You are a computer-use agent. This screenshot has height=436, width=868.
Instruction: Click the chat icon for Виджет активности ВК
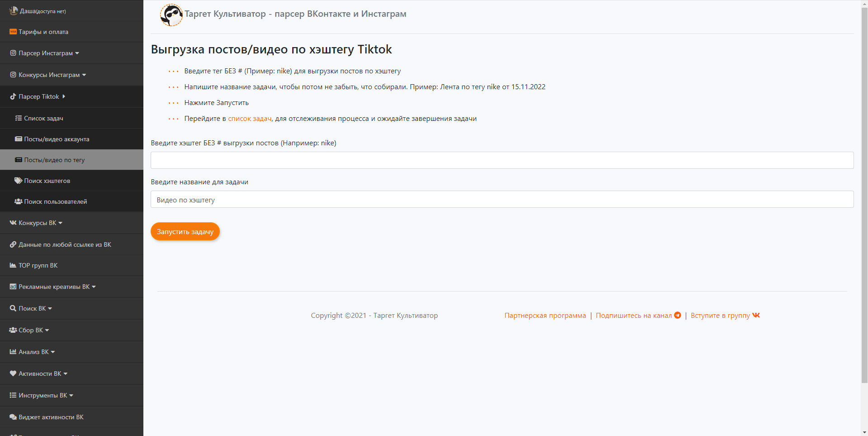(x=13, y=417)
